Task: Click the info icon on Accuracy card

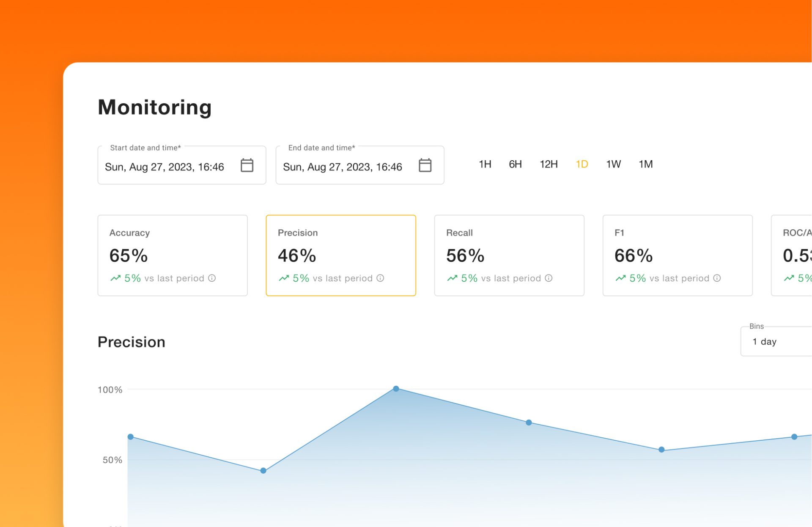Action: [x=212, y=278]
